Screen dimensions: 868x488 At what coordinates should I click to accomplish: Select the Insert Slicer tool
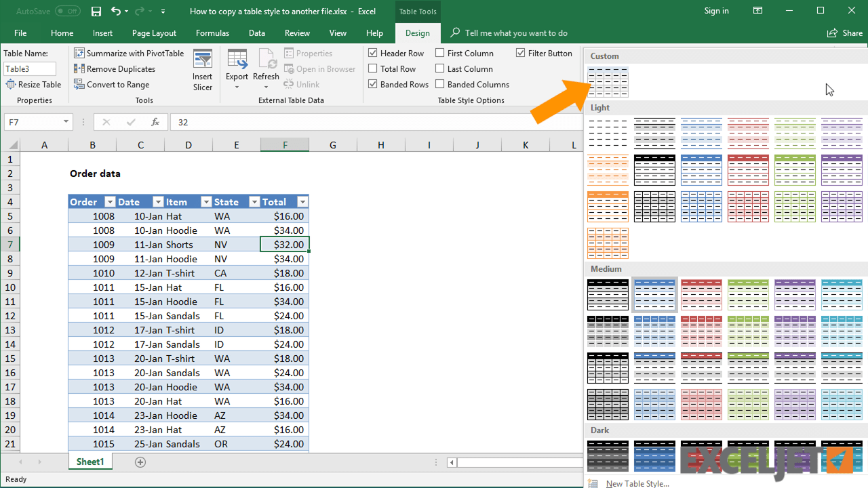202,69
